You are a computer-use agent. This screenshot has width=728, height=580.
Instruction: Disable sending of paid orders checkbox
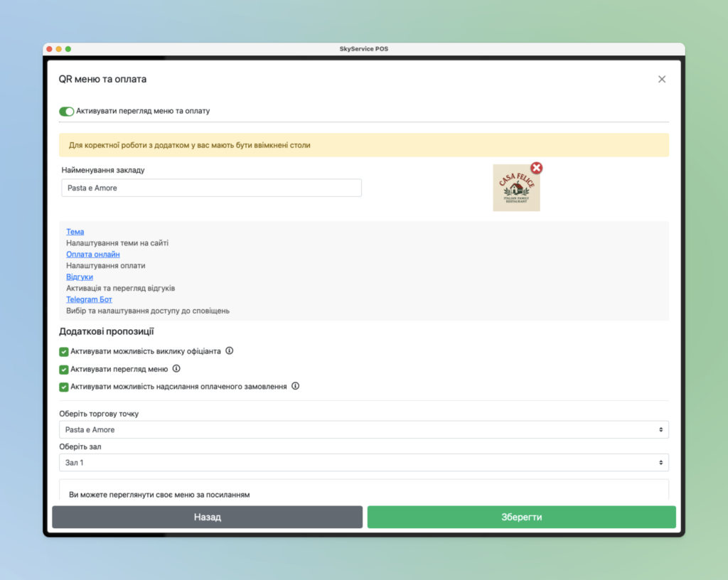point(64,387)
